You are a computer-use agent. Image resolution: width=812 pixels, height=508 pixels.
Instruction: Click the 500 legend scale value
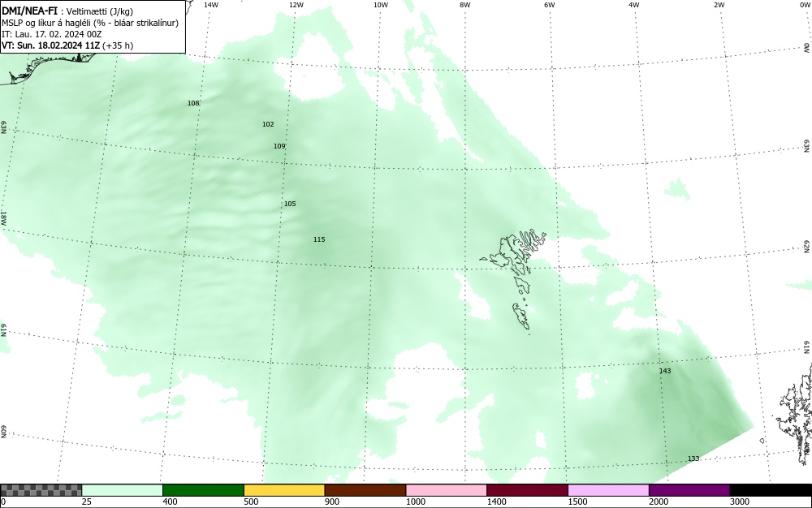(251, 502)
